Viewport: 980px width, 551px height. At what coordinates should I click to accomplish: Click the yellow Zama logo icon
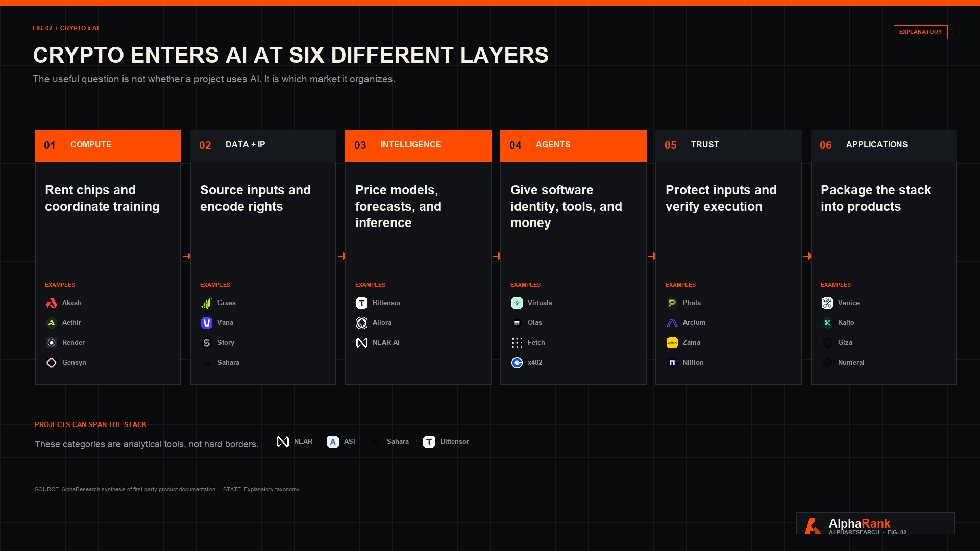pos(672,343)
